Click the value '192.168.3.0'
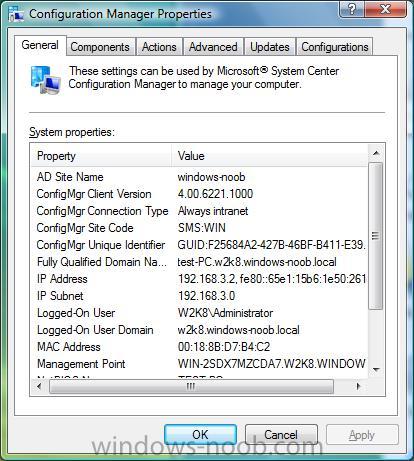This screenshot has height=461, width=414. (207, 296)
